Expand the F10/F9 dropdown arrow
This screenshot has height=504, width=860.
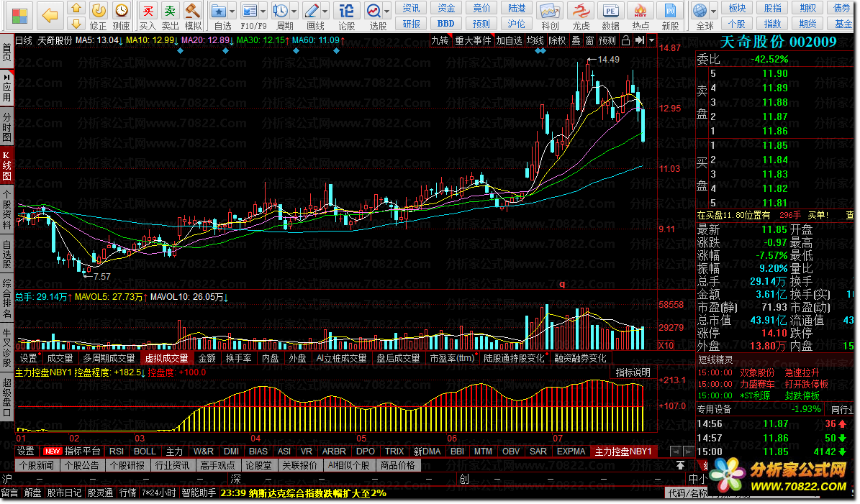[x=263, y=11]
